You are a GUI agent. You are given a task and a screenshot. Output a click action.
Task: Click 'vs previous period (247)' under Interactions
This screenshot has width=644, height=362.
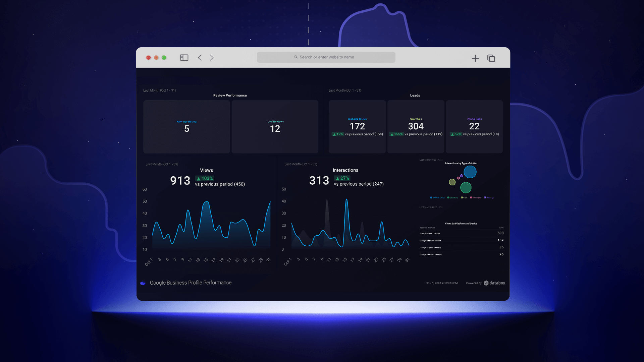click(359, 184)
